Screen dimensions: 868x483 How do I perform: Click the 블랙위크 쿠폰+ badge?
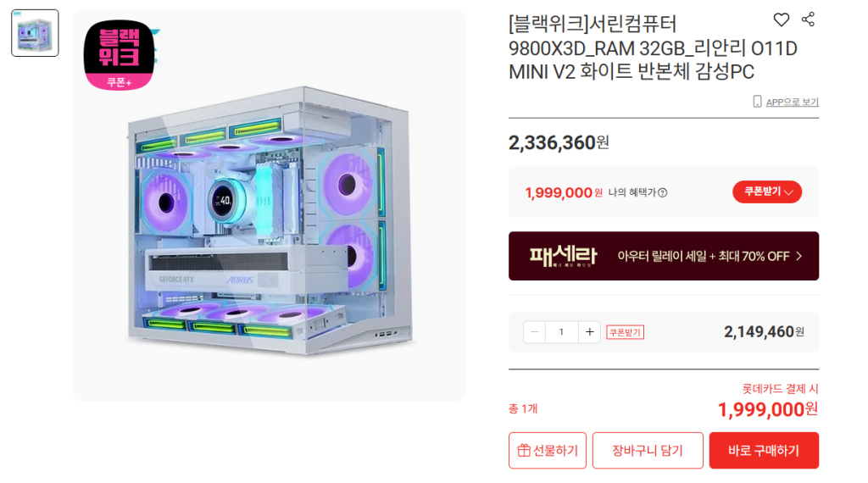click(119, 55)
